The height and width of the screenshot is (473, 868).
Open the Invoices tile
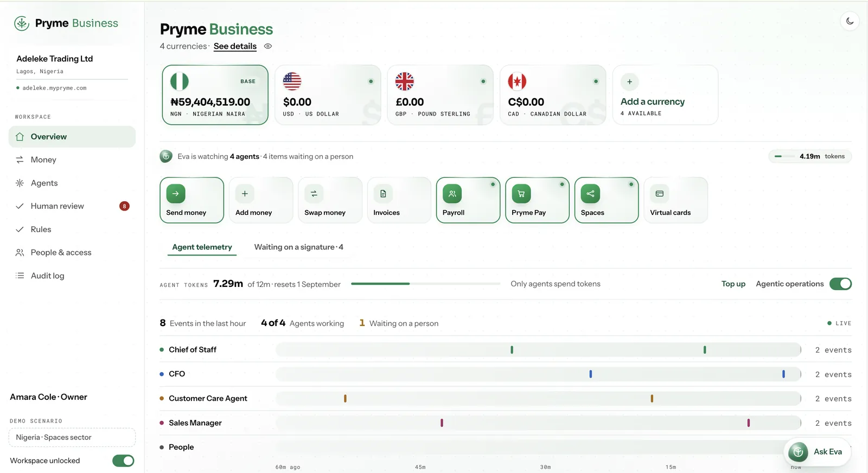click(399, 200)
